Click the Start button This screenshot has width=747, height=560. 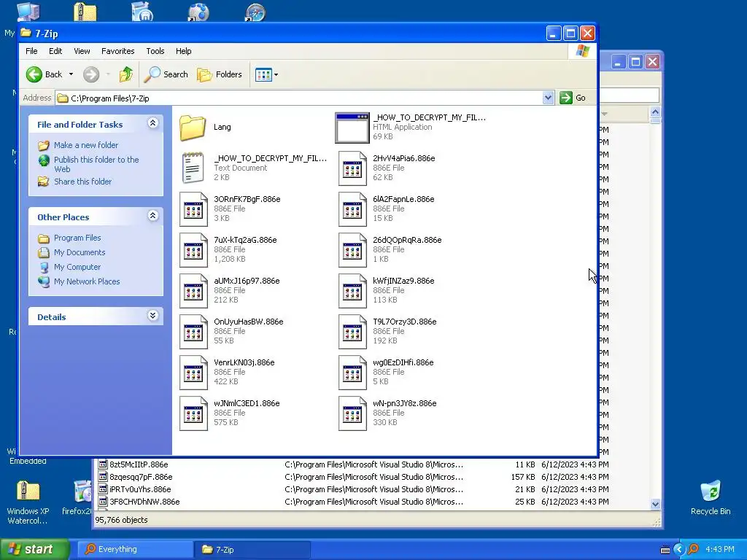34,549
